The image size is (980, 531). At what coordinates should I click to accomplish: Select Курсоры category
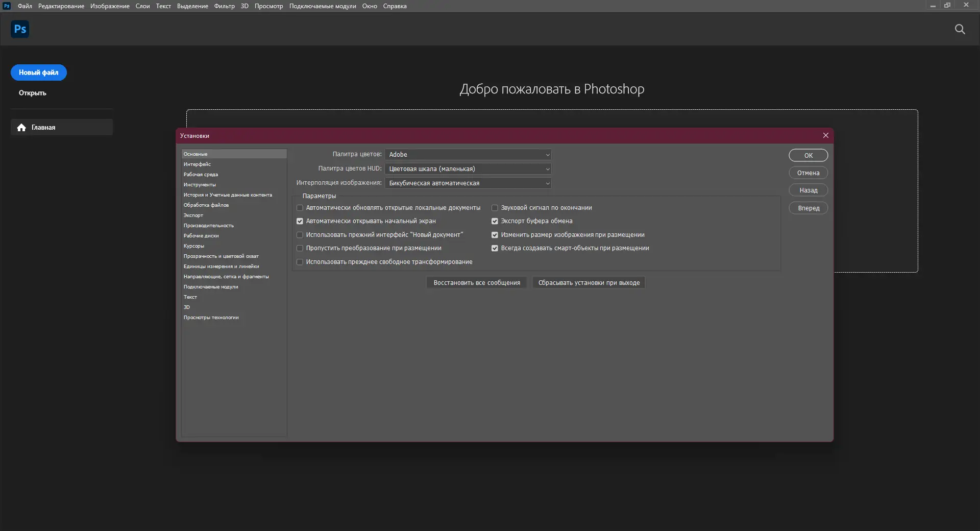(234, 246)
